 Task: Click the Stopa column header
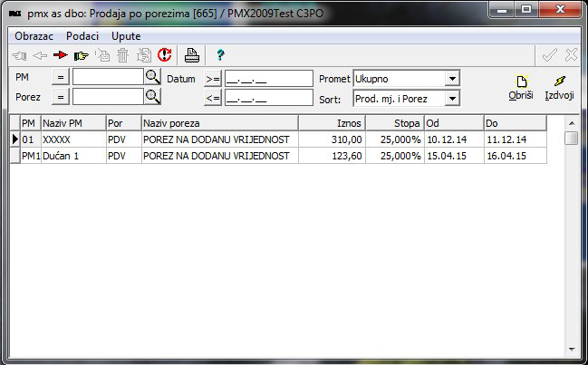click(x=395, y=123)
